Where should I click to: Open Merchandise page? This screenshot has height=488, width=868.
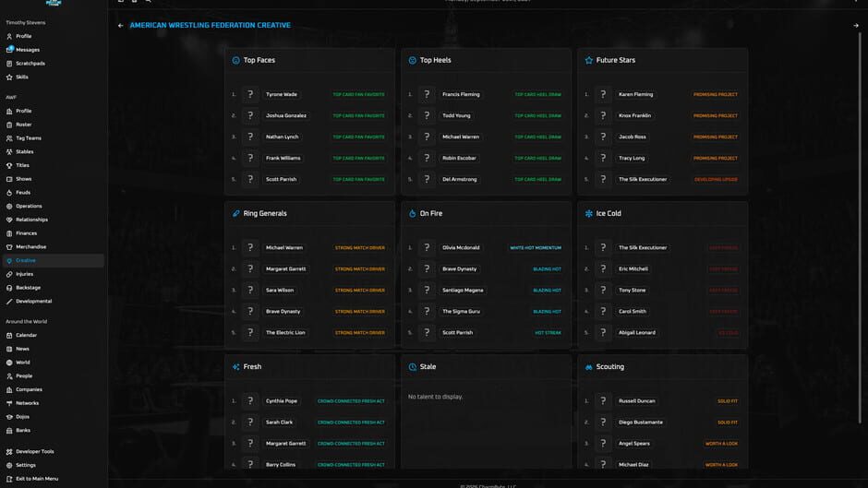click(30, 246)
